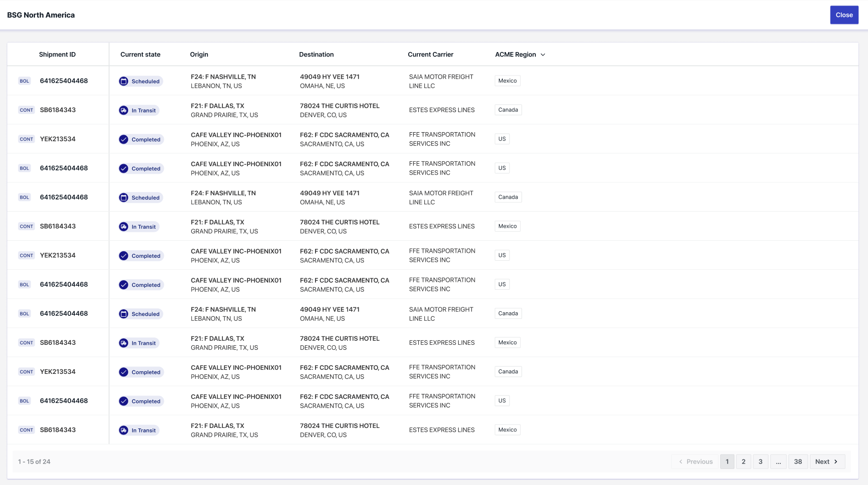The height and width of the screenshot is (485, 868).
Task: Click 78024 THE CURTIS HOTEL in the Canada row
Action: (x=340, y=106)
